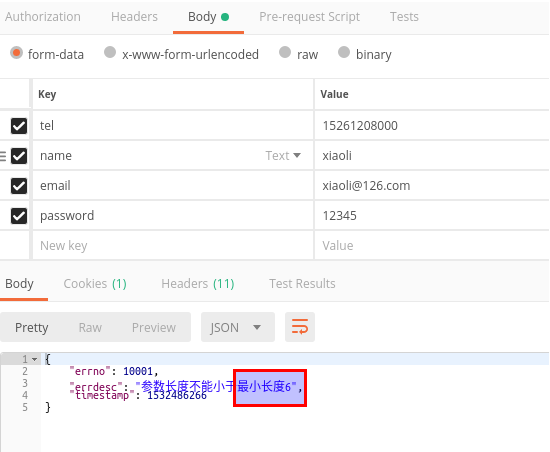Click the value field xiaoli@126.com
Screen dimensions: 550x452
tap(432, 185)
